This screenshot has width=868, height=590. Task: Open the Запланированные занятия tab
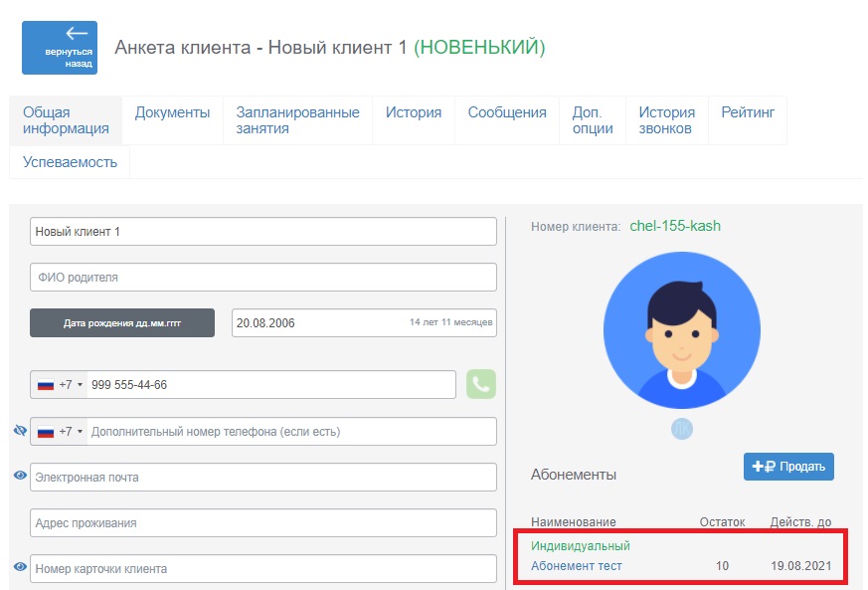298,120
